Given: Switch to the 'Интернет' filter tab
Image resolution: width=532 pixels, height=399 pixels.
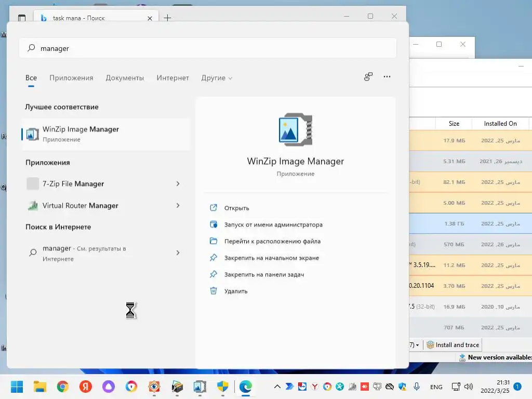Looking at the screenshot, I should click(172, 78).
